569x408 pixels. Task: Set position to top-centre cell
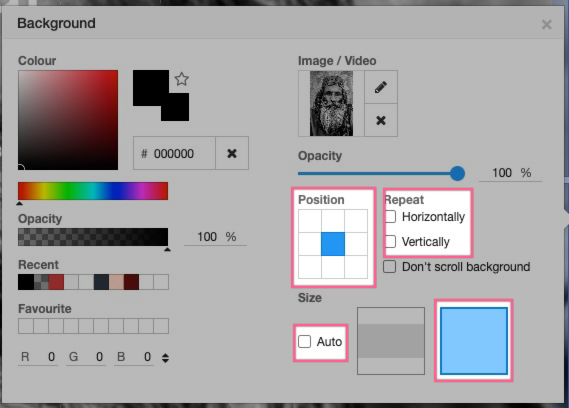click(333, 221)
